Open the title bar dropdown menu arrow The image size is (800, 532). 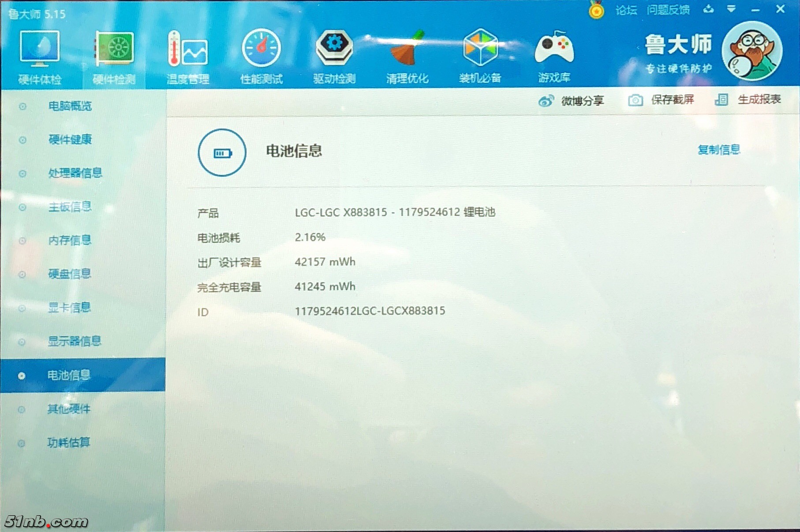pos(731,9)
